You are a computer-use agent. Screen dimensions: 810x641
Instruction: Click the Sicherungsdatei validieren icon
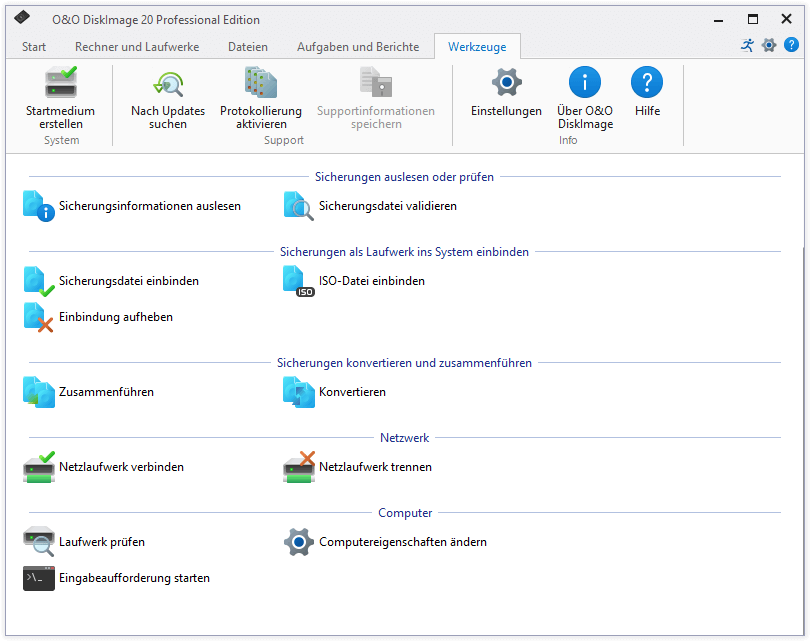(x=299, y=206)
